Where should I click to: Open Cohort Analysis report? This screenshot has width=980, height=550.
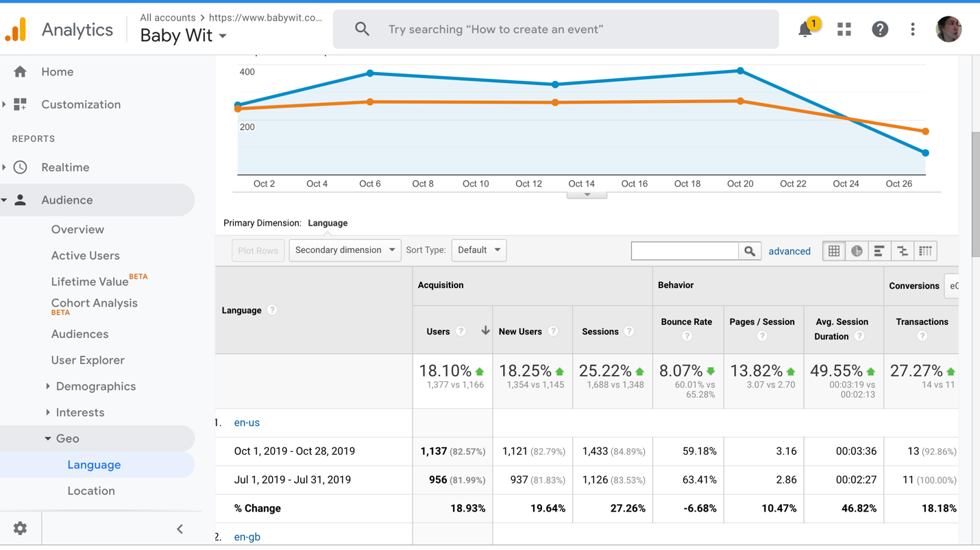point(95,303)
